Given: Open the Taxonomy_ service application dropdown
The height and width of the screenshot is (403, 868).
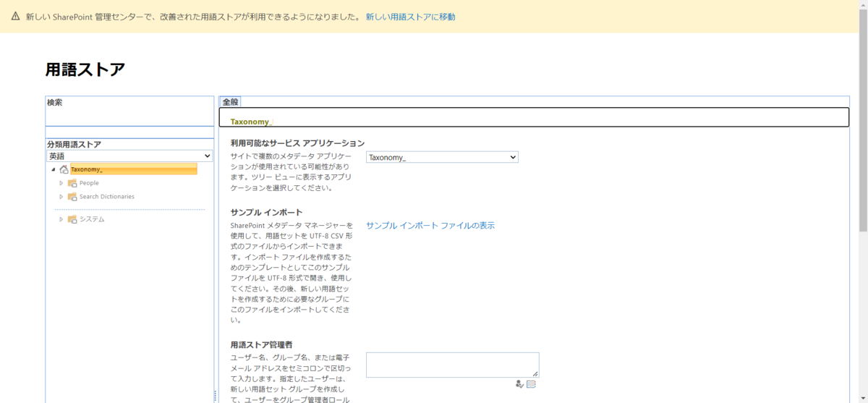Looking at the screenshot, I should tap(442, 157).
